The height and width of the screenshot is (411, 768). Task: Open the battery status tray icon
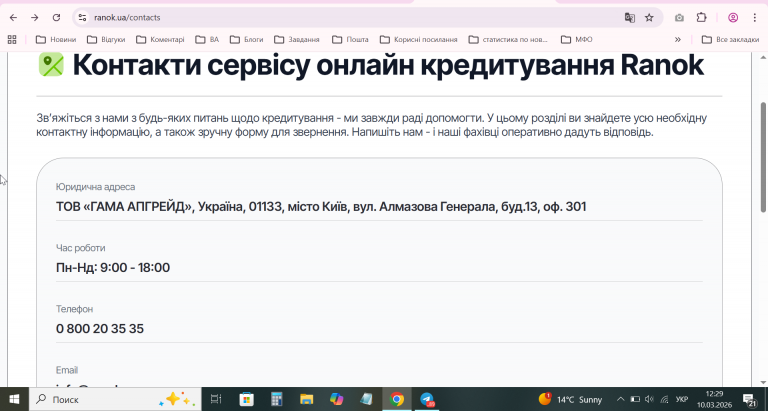point(635,399)
